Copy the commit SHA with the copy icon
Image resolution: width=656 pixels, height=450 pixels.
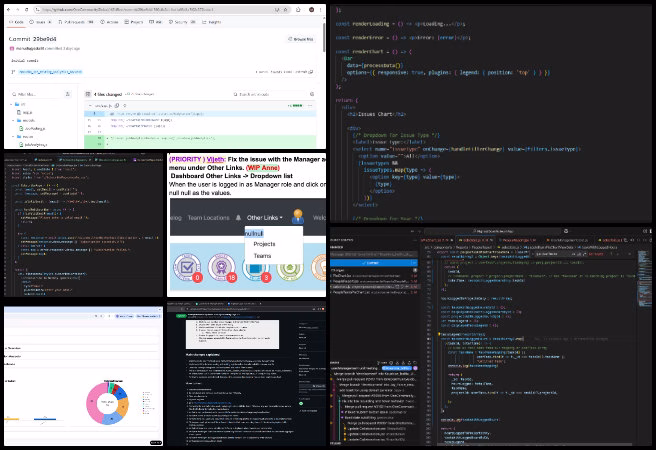pos(311,72)
